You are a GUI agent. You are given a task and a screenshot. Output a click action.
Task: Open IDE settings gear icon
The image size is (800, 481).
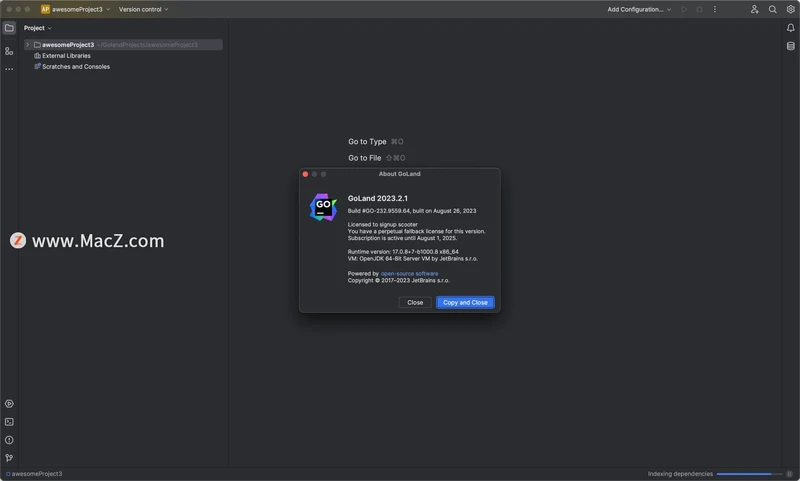[790, 9]
